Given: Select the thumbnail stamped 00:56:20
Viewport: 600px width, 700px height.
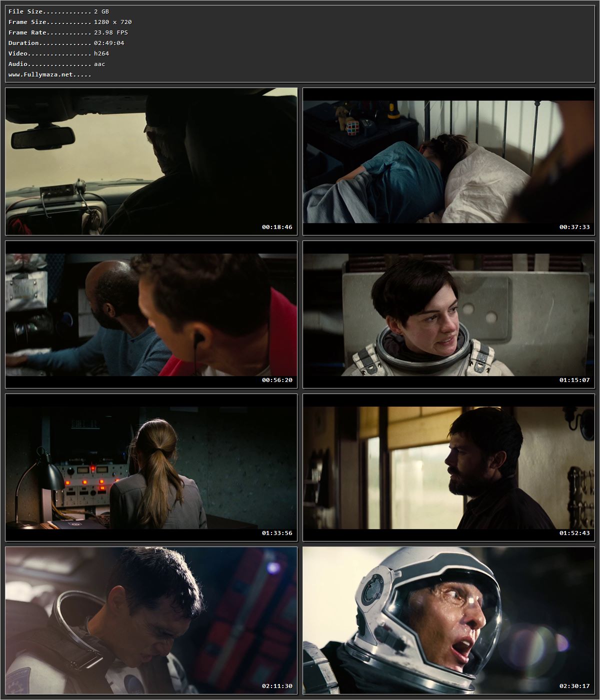Looking at the screenshot, I should (x=151, y=314).
